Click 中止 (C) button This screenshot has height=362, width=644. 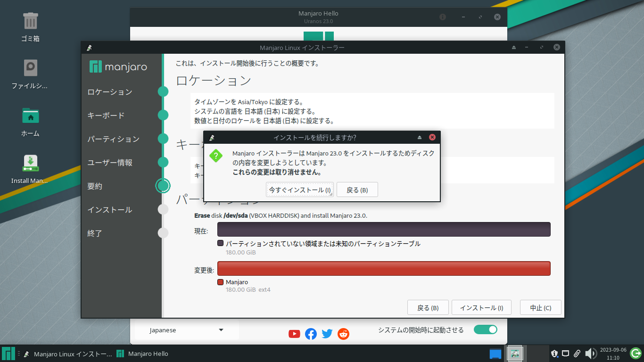tap(541, 308)
